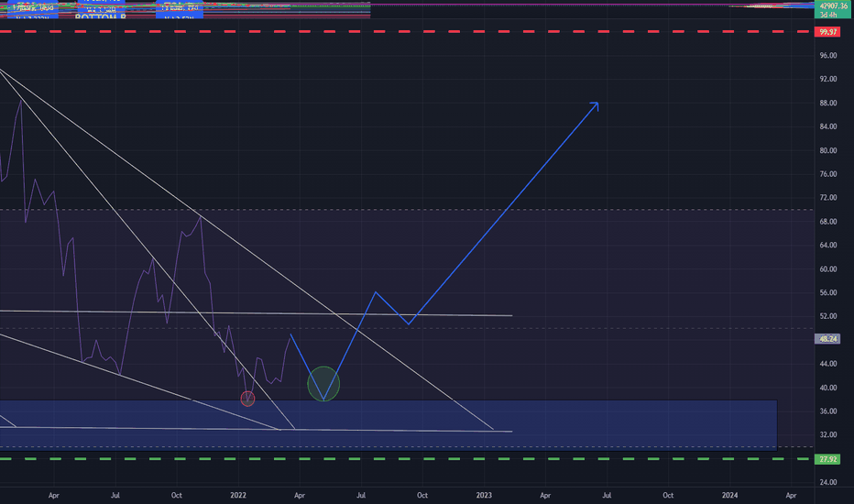Click the 84.00 price axis label
The height and width of the screenshot is (504, 854).
point(827,126)
